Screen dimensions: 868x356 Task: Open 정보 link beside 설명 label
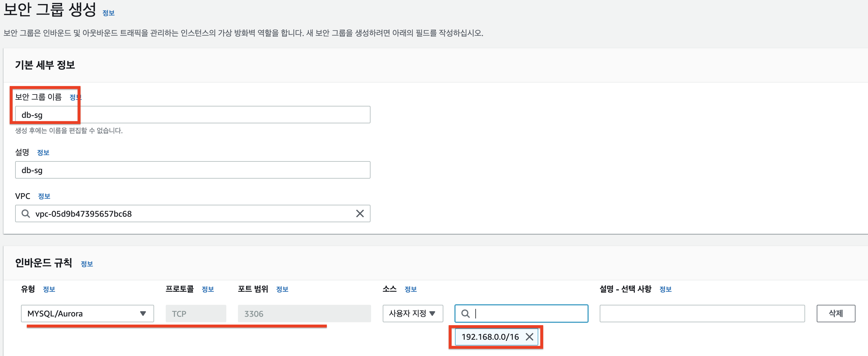coord(43,152)
